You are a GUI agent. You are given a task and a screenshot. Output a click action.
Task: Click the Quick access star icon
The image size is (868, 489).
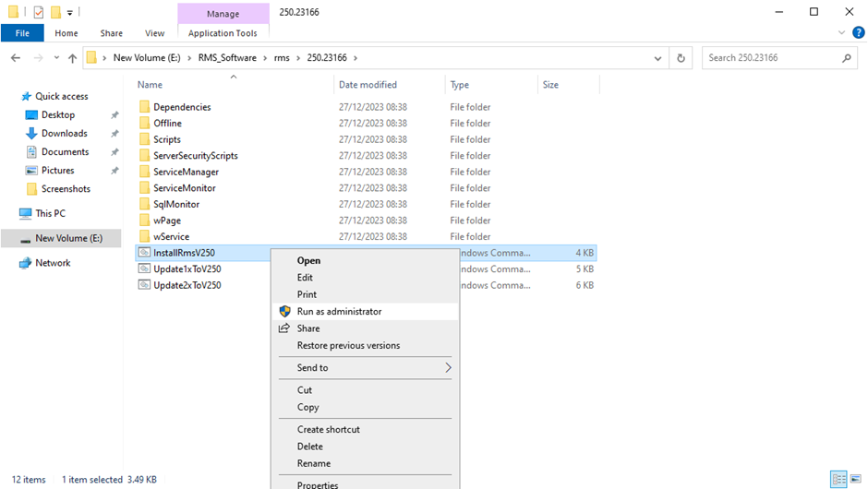[x=26, y=96]
